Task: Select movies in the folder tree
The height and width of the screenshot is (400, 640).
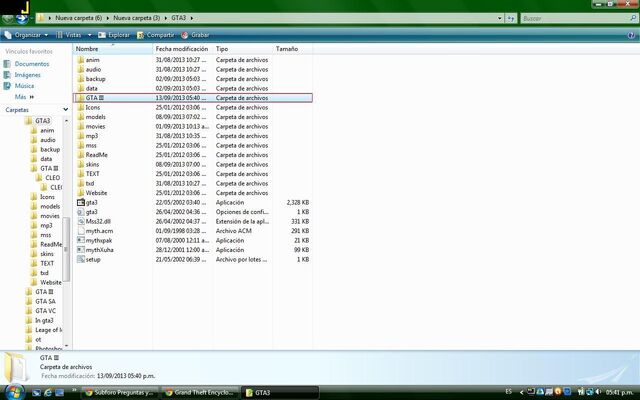Action: pyautogui.click(x=50, y=216)
